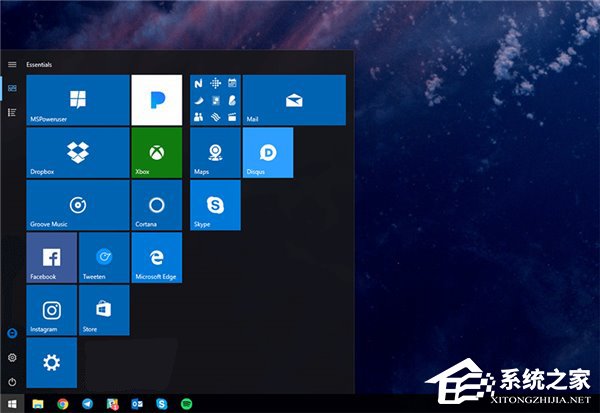Screen dimensions: 600x413
Task: Open the Disqus tile
Action: (268, 153)
